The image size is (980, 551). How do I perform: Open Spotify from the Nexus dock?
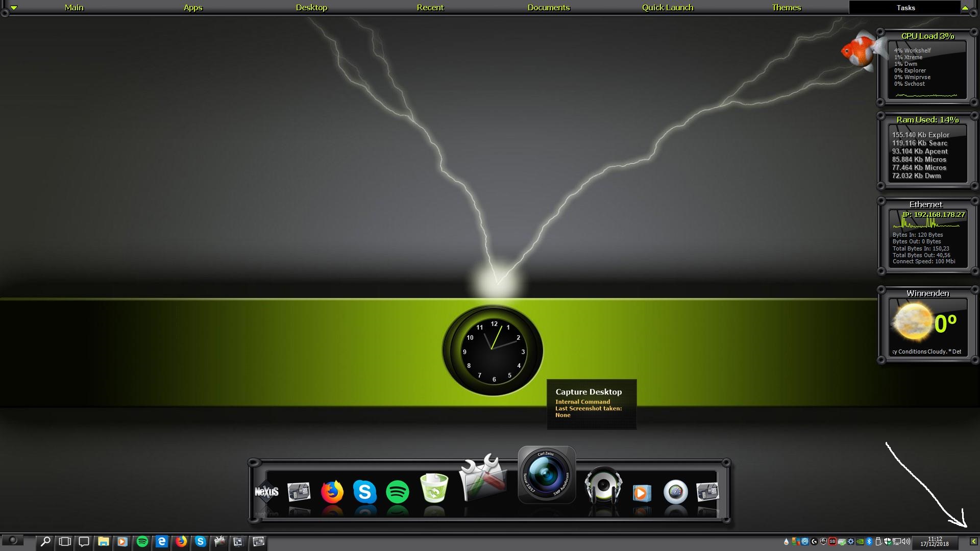[x=398, y=492]
